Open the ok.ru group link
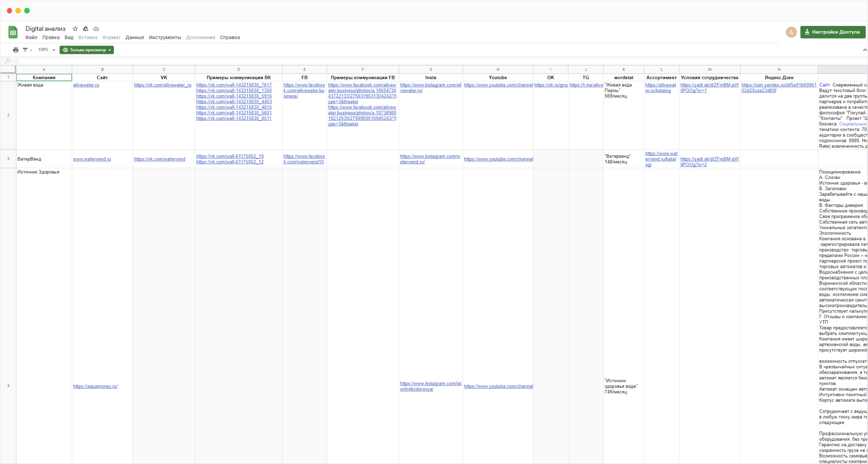The height and width of the screenshot is (464, 868). (551, 85)
